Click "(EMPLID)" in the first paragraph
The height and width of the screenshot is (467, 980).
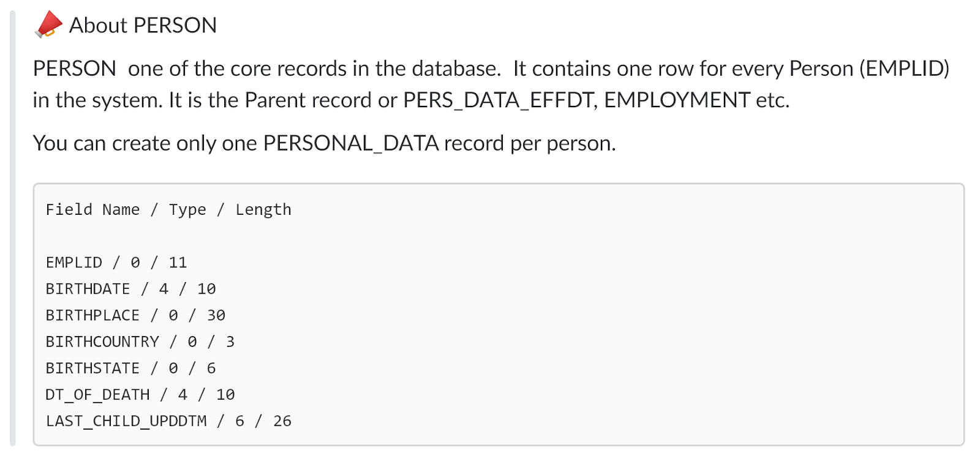click(904, 69)
